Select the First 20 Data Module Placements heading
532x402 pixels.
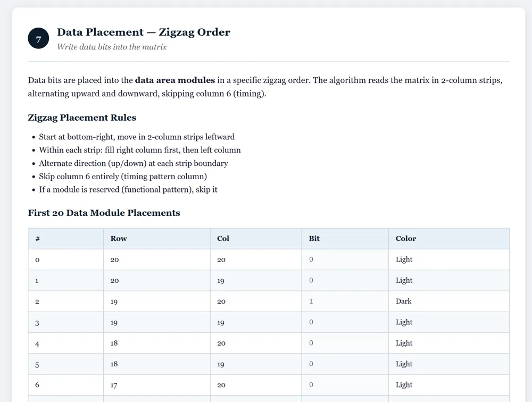104,213
